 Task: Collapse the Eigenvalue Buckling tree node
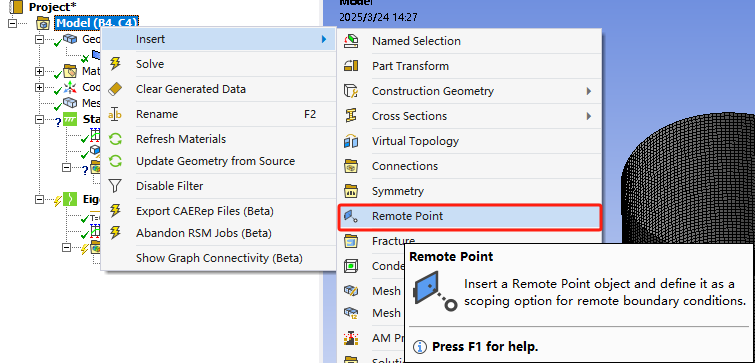[39, 200]
